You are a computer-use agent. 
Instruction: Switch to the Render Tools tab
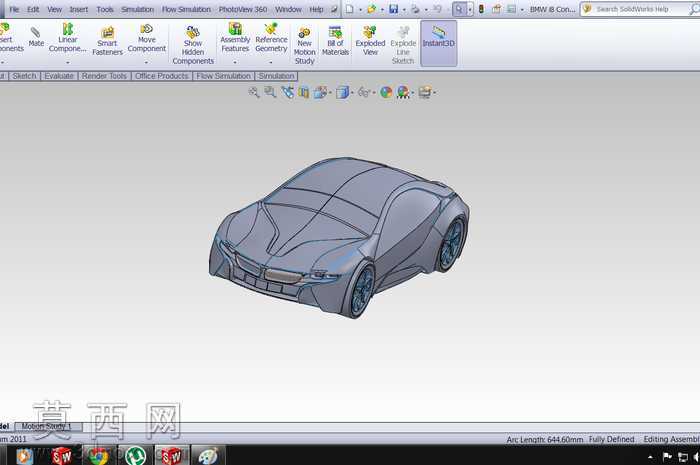(x=104, y=76)
